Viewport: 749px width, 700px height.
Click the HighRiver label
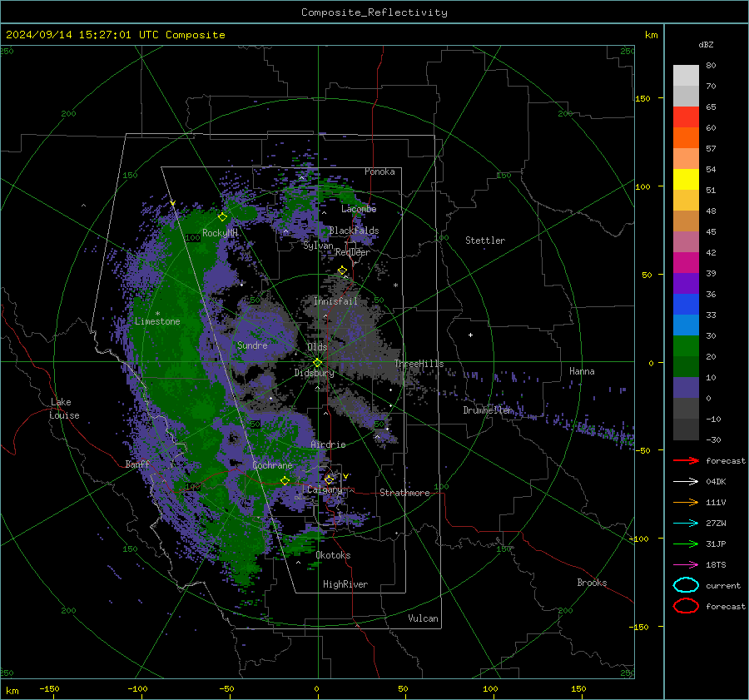click(x=345, y=584)
